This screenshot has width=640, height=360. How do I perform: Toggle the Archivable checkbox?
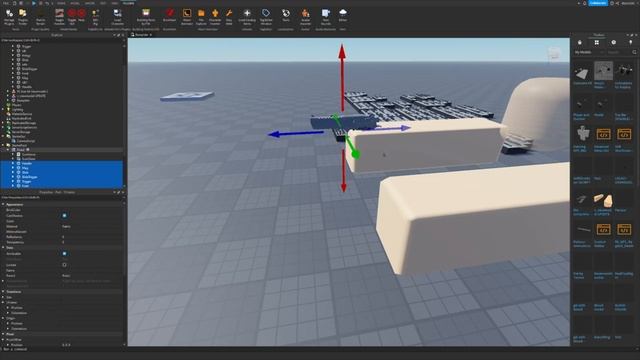point(64,253)
